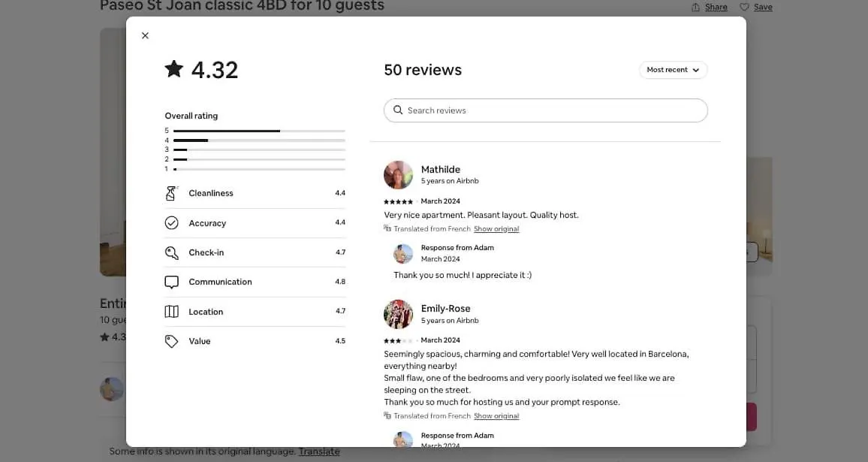This screenshot has height=462, width=868.
Task: Focus the Search reviews input field
Action: (545, 110)
